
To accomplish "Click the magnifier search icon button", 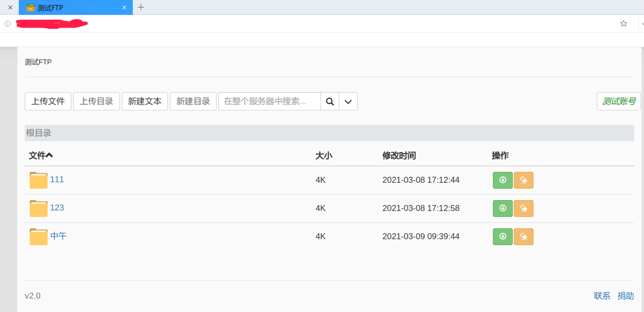I will coord(330,102).
